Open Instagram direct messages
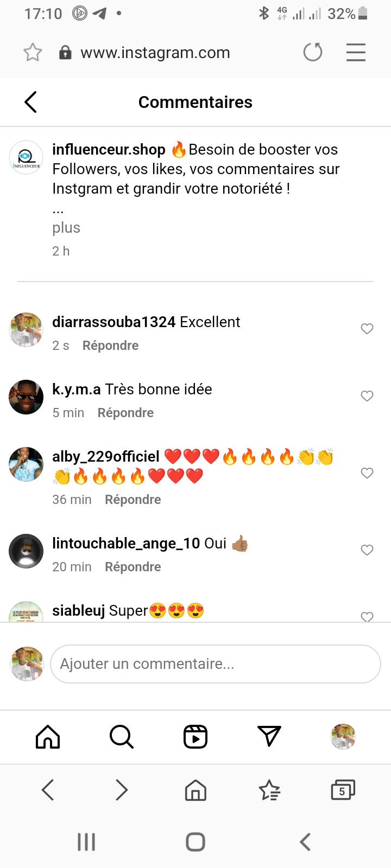Screen dimensions: 391x868 click(269, 736)
